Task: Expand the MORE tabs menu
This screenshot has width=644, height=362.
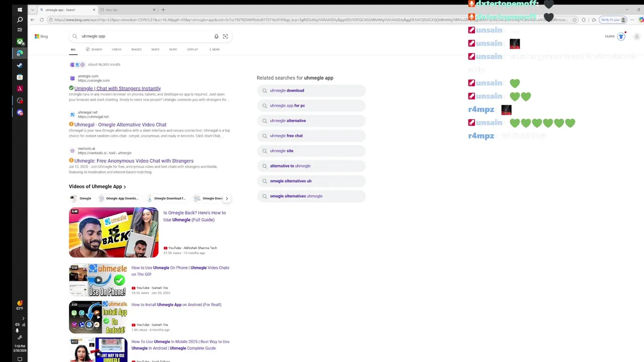Action: [x=214, y=49]
